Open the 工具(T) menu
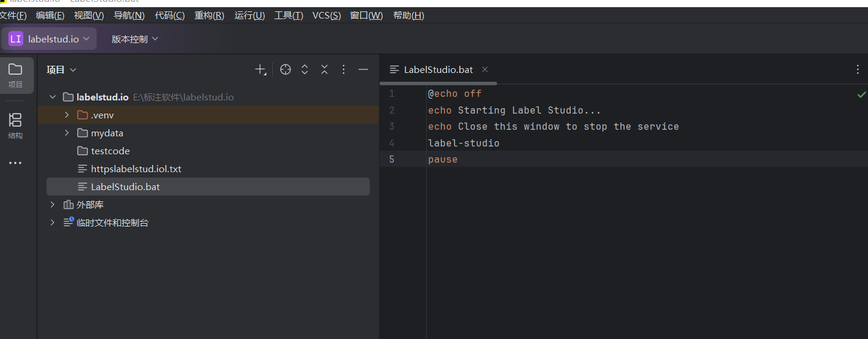 pos(289,16)
